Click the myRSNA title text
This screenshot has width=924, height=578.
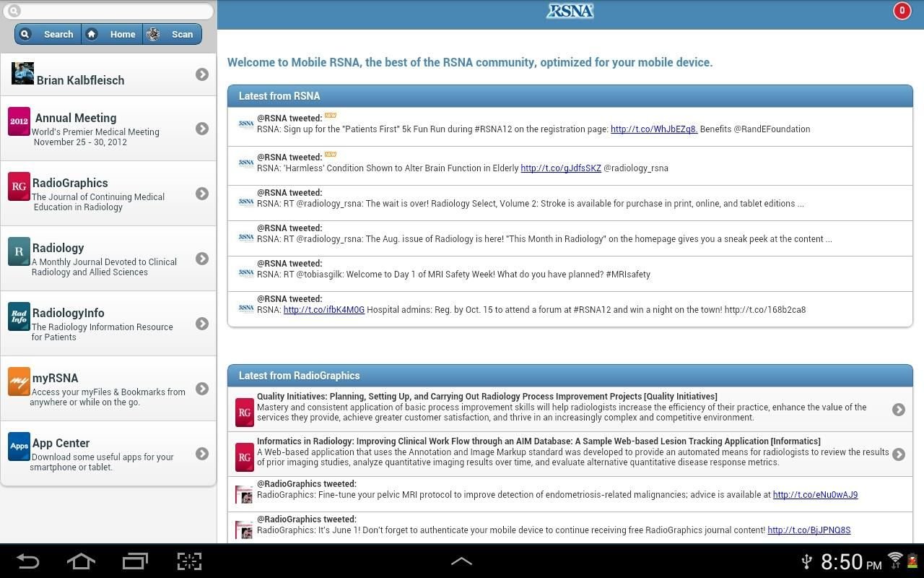click(55, 378)
